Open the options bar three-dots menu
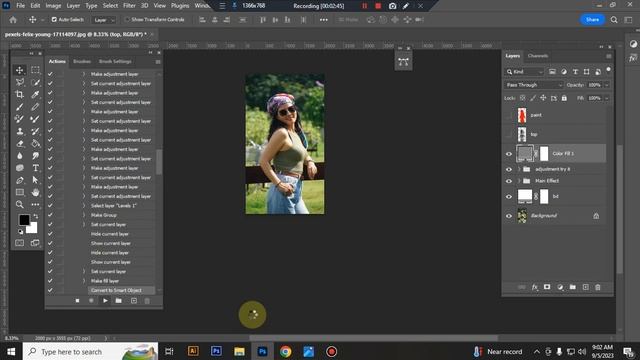 point(324,20)
